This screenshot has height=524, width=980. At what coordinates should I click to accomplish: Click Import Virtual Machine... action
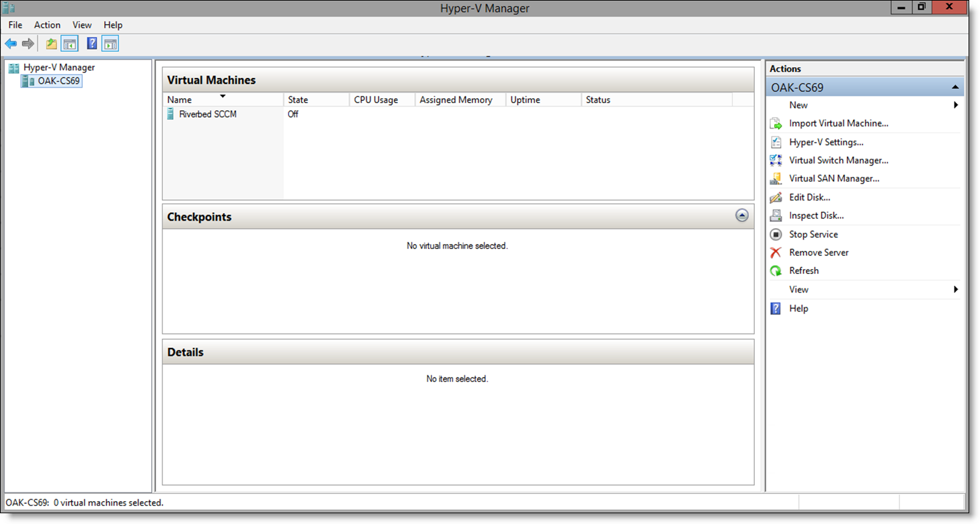[x=839, y=123]
